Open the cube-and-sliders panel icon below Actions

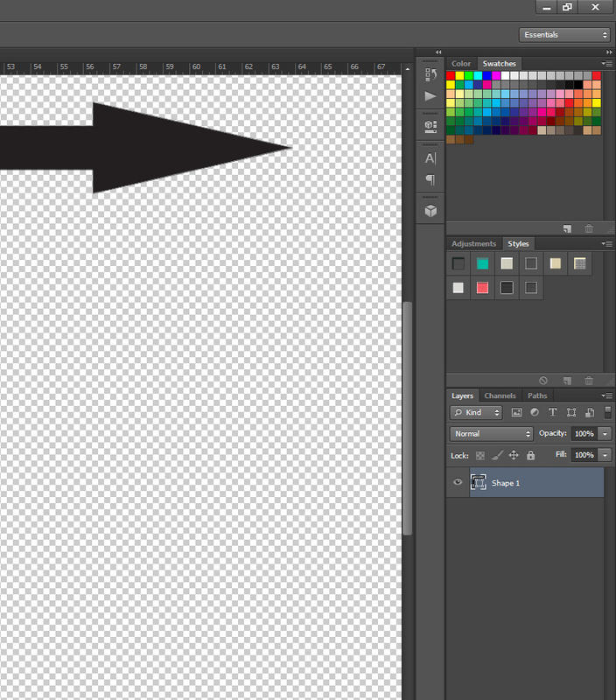coord(430,126)
